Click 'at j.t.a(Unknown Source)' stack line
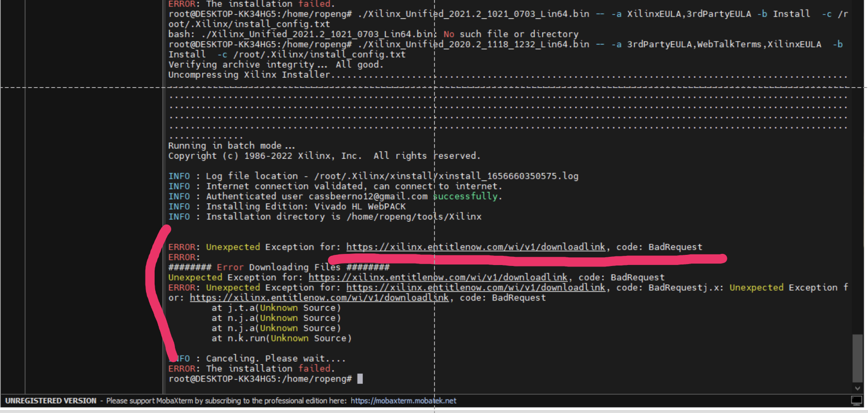 [x=276, y=308]
